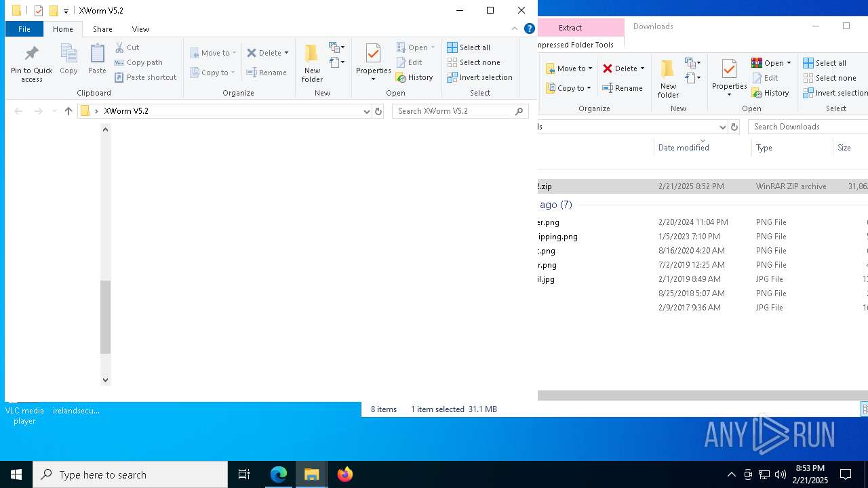Switch to Extract tab in Downloads window
868x488 pixels.
(570, 28)
